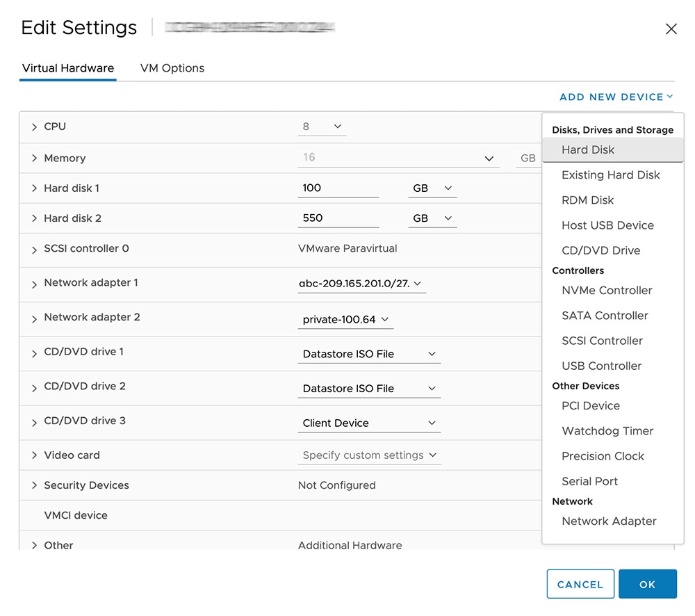Open Network adapter 2 network dropdown
Screen dimensions: 695x616
coord(345,320)
